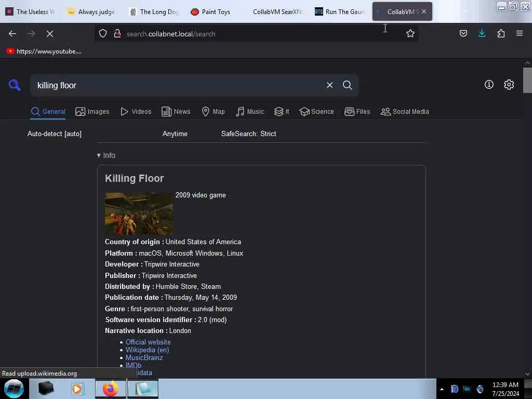Image resolution: width=532 pixels, height=399 pixels.
Task: Click the 'Tripwire Interactive' developer text
Action: (171, 264)
